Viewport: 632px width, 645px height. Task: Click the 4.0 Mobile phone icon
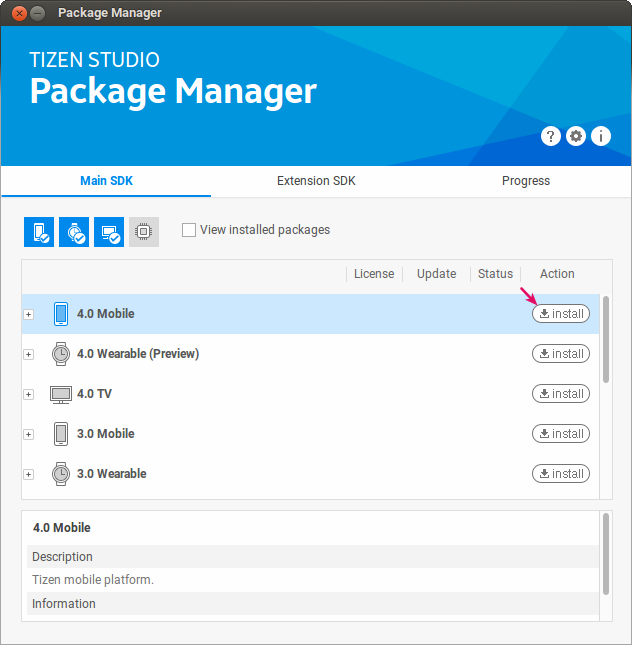tap(61, 314)
